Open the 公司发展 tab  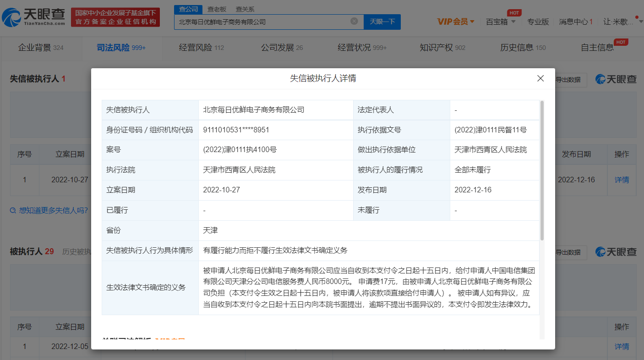point(282,48)
